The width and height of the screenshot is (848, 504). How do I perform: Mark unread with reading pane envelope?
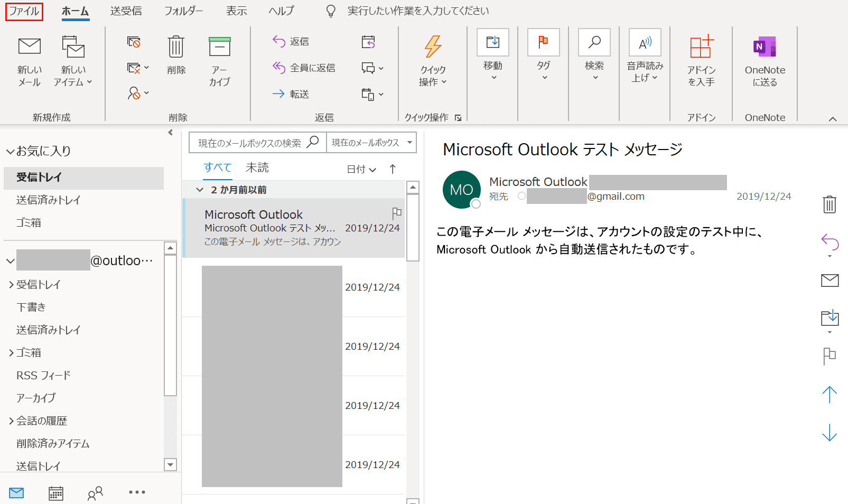[830, 280]
